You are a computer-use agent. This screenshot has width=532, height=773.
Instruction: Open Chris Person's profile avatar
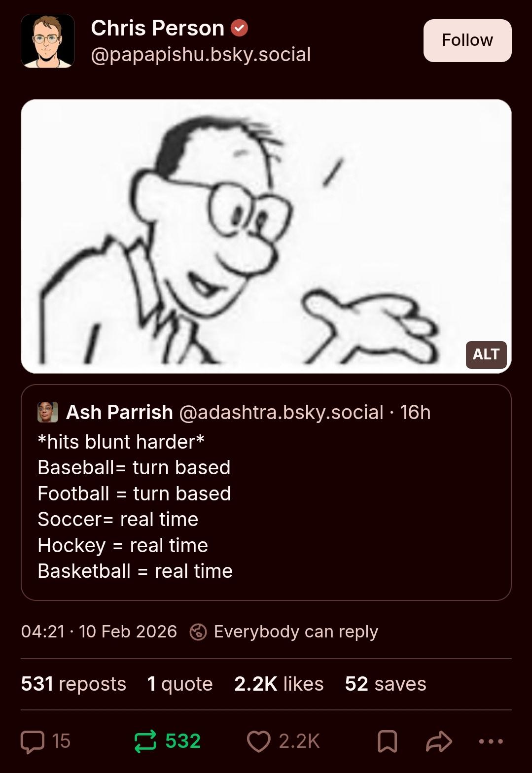point(48,41)
